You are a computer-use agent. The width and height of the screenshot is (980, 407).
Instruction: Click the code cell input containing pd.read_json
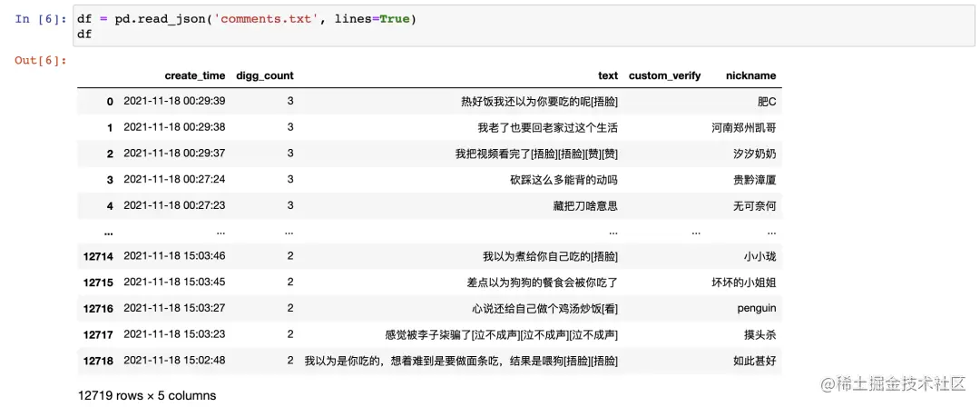(x=524, y=26)
